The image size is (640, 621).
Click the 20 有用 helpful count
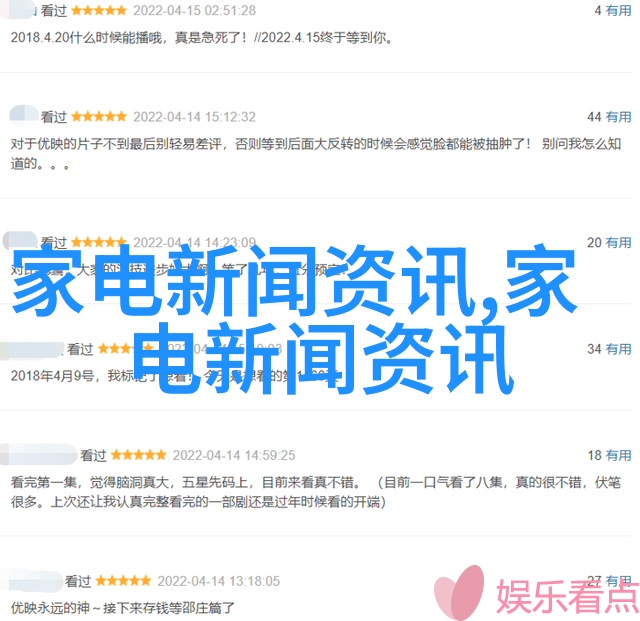(x=609, y=243)
